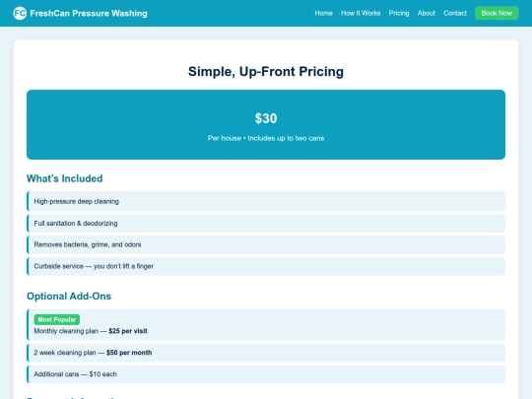Screen dimensions: 532x399
Task: Click the FC logo icon
Action: 20,13
